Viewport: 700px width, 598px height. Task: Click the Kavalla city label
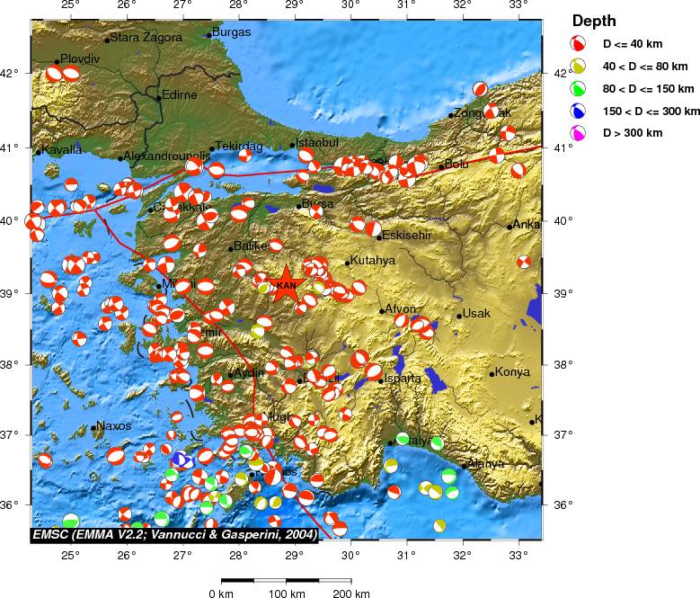pyautogui.click(x=62, y=149)
